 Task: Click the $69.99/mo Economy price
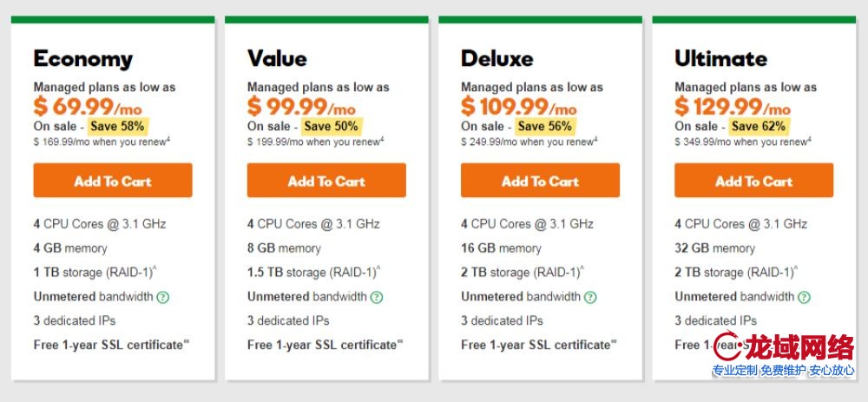(88, 107)
